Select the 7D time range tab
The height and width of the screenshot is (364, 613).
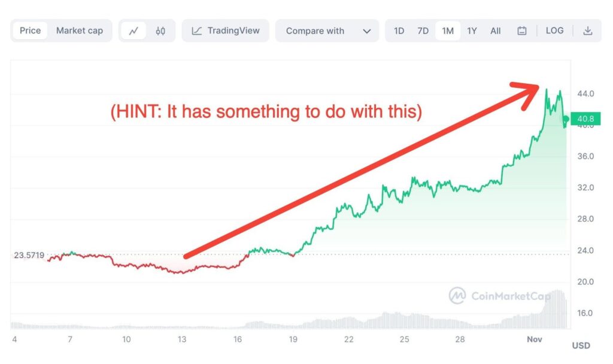click(423, 31)
